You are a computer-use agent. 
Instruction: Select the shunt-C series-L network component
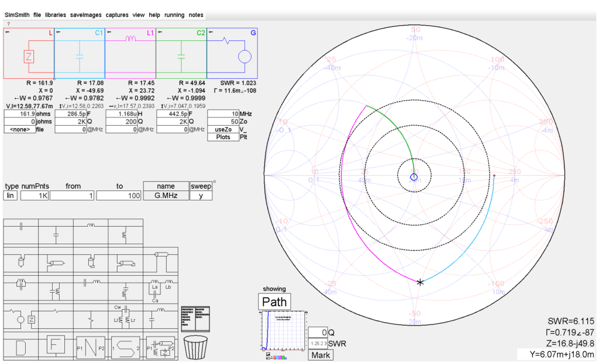(160, 317)
